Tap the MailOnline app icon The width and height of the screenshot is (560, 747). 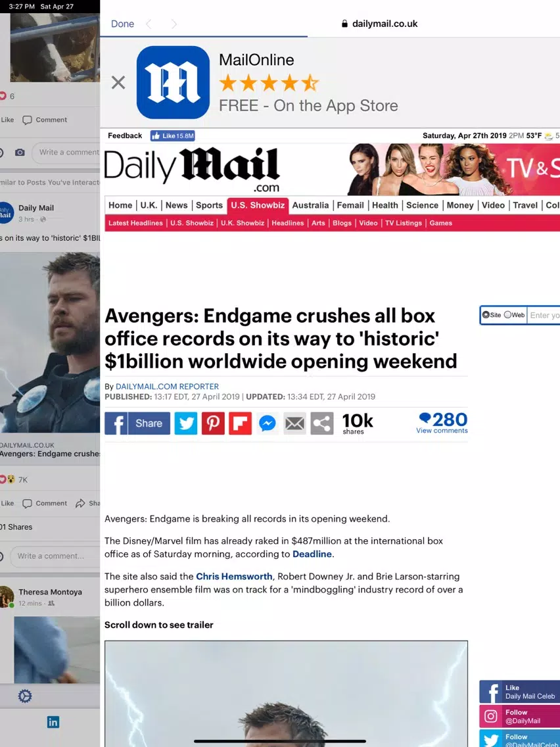(173, 82)
